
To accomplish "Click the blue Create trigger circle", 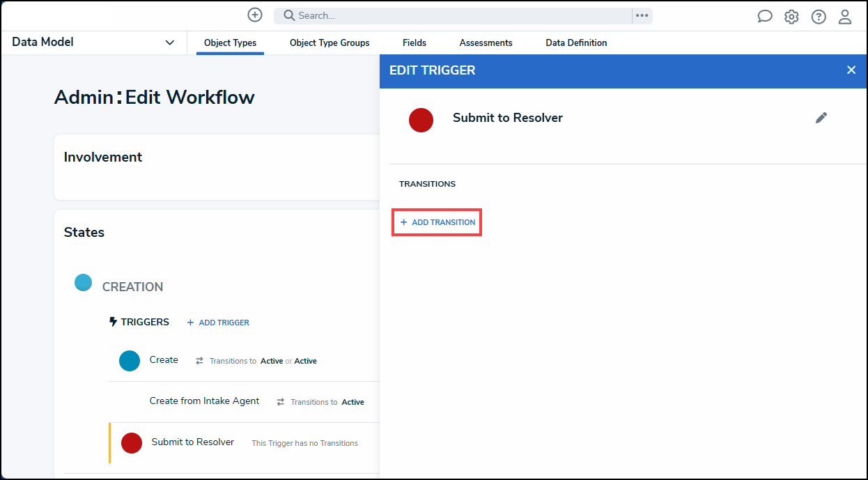I will coord(130,361).
